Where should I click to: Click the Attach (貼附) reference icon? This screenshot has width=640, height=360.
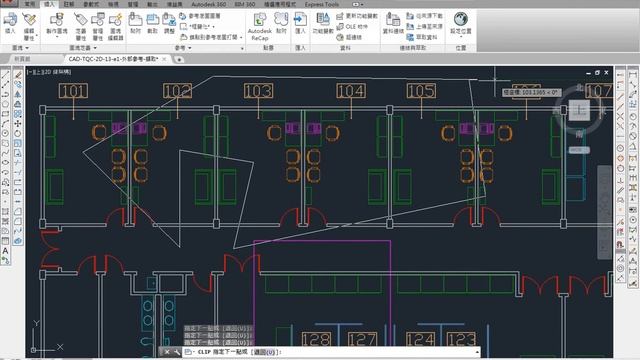coord(135,23)
